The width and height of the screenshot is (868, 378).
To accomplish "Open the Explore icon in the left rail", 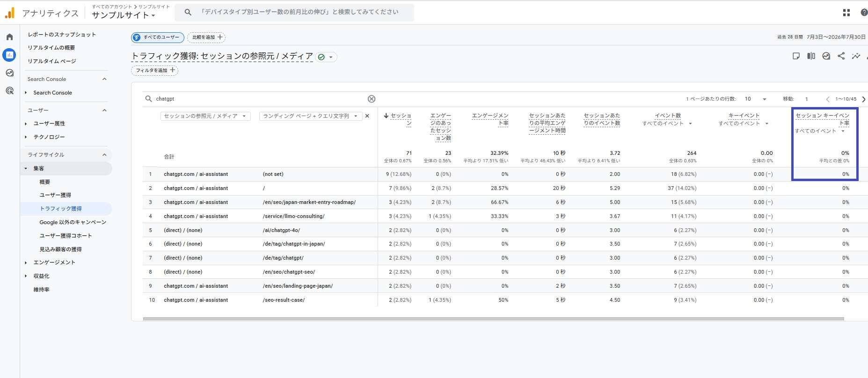I will 9,73.
